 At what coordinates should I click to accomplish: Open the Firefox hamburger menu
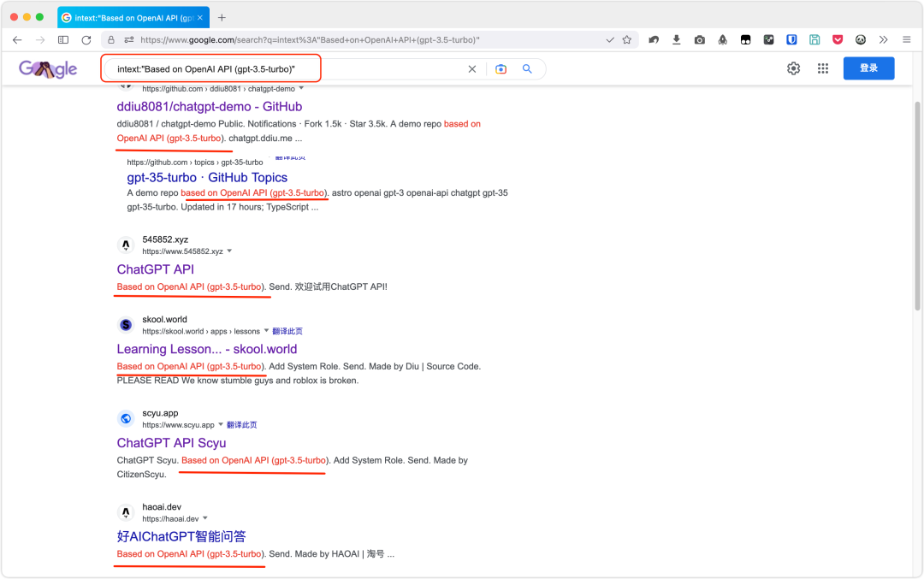(906, 39)
